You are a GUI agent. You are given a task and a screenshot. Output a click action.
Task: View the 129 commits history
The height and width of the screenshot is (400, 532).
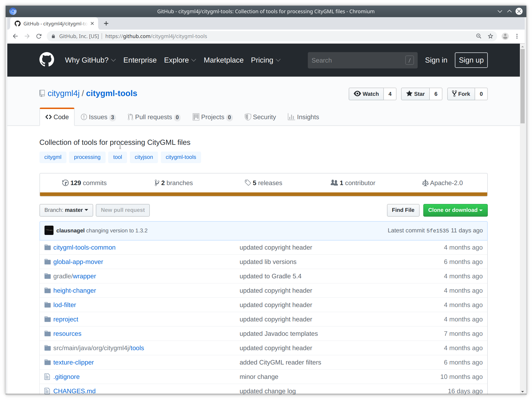tap(84, 183)
